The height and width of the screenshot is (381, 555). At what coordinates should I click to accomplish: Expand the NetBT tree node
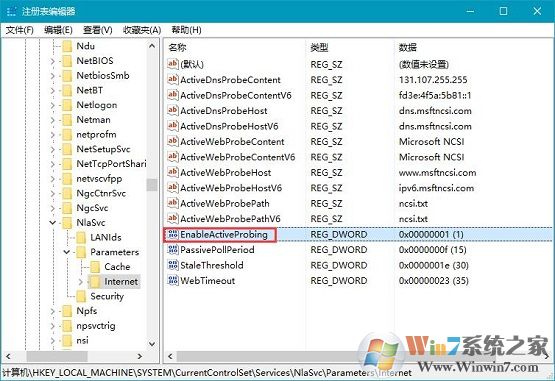[52, 91]
